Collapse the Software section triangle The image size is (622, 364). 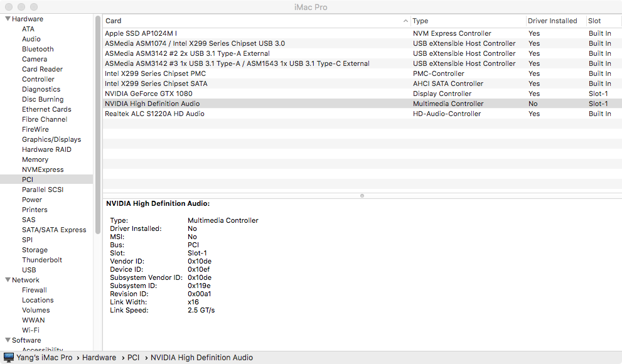(x=8, y=340)
